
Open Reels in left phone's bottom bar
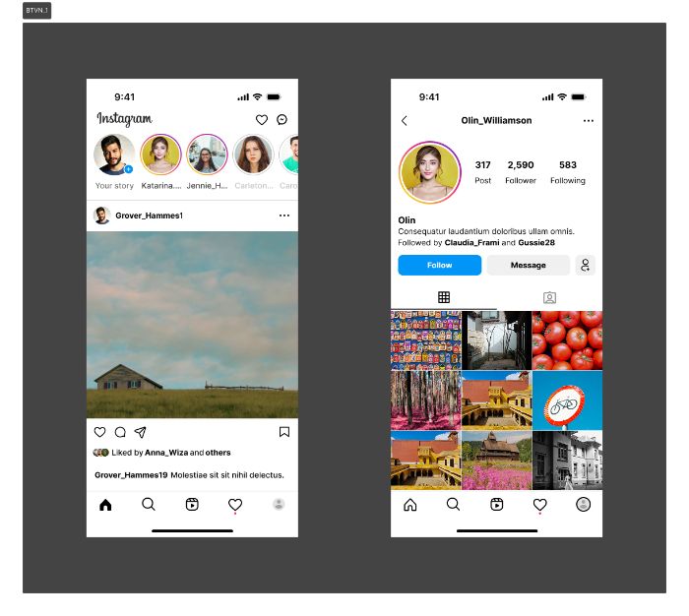[192, 504]
